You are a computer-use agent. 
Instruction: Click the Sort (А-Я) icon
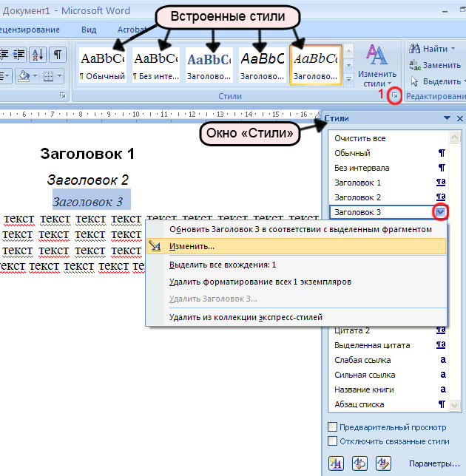click(x=38, y=55)
